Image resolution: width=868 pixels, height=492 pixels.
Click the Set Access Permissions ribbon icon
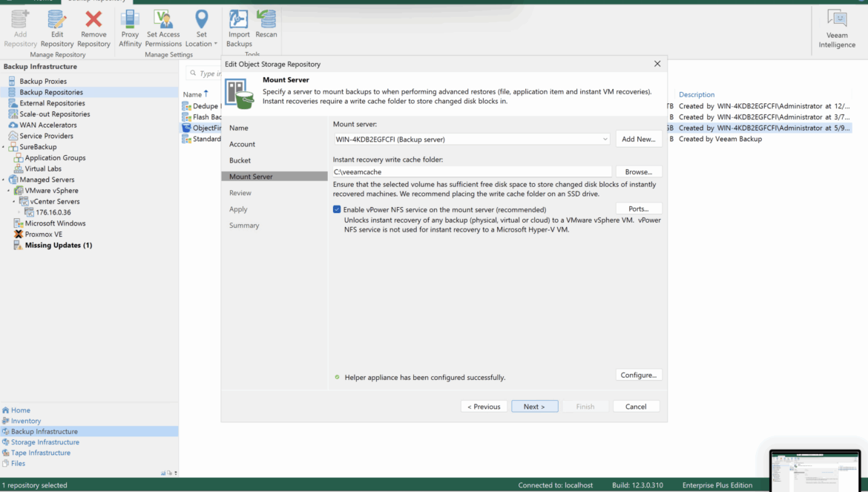[x=163, y=20]
